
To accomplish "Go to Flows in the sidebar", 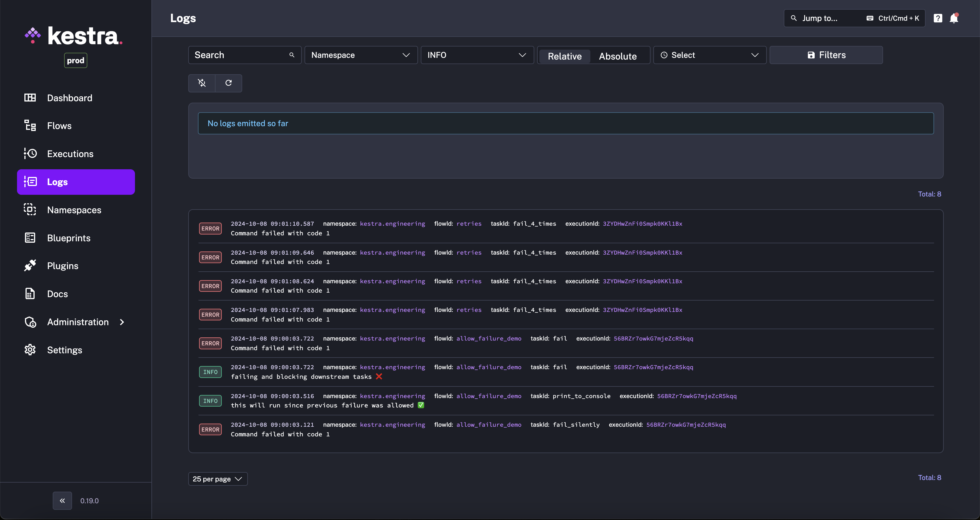I will click(59, 126).
